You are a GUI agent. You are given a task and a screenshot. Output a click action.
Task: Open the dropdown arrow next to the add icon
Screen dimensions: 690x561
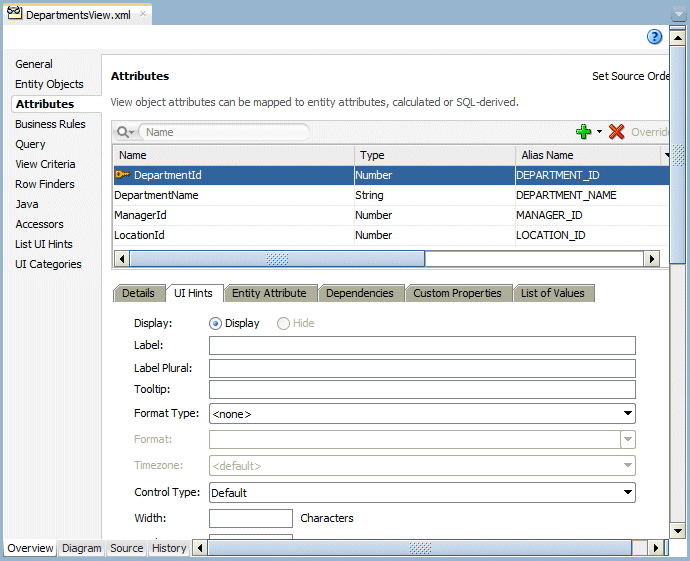point(600,132)
